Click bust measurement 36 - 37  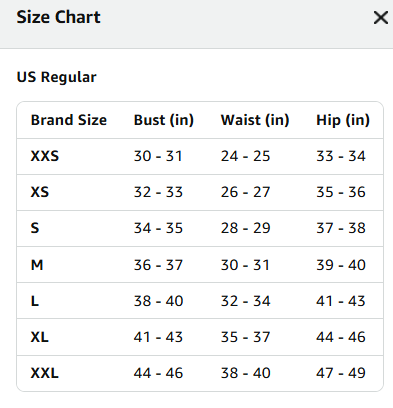[x=158, y=265]
